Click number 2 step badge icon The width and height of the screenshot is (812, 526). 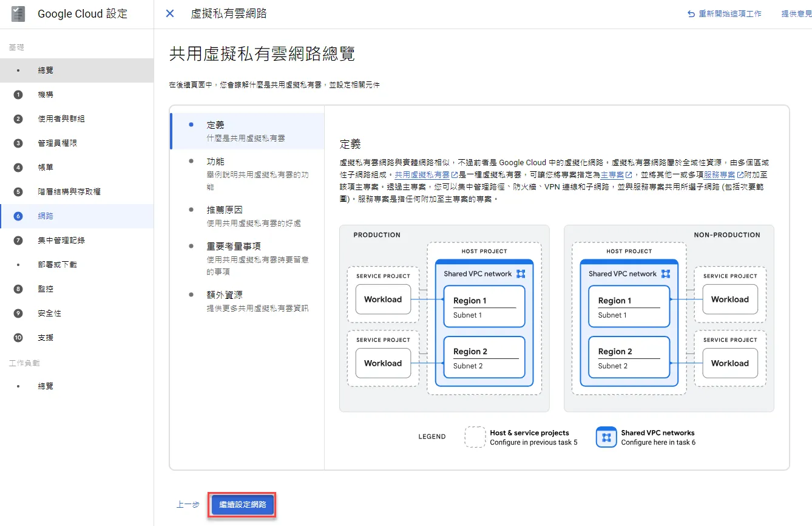(x=18, y=119)
